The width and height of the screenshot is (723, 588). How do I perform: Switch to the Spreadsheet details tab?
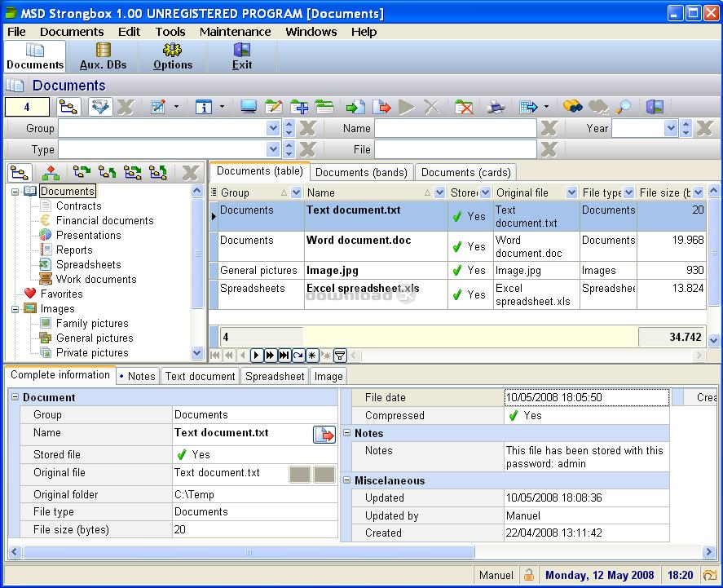[x=275, y=376]
